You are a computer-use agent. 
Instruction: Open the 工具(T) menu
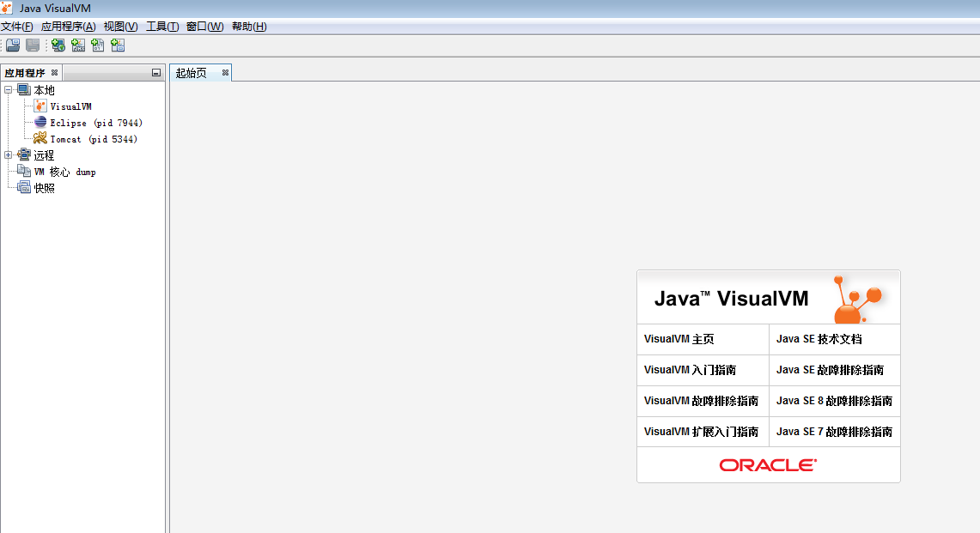[162, 27]
